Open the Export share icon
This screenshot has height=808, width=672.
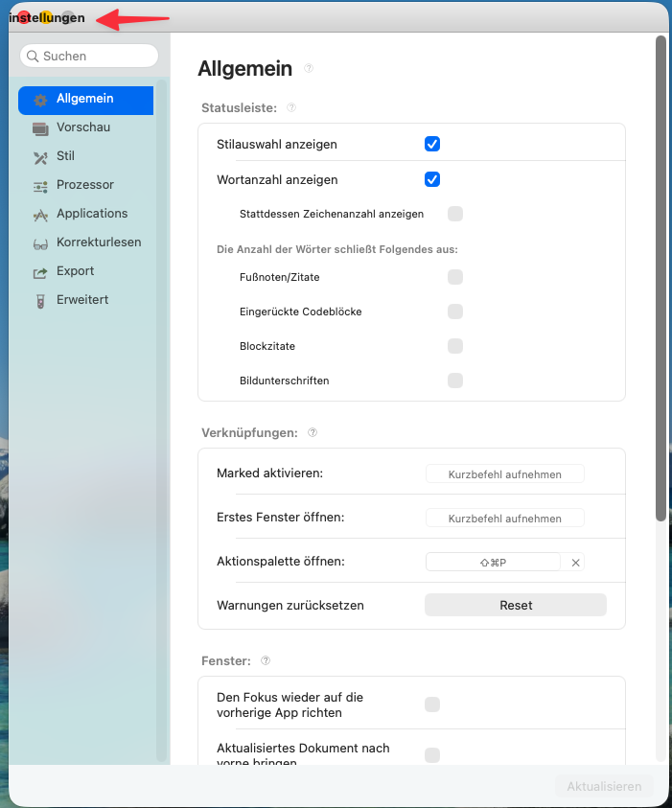tap(40, 272)
